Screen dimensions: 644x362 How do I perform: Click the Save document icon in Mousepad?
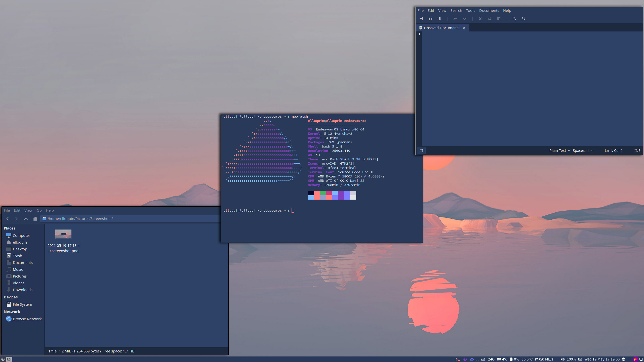440,19
